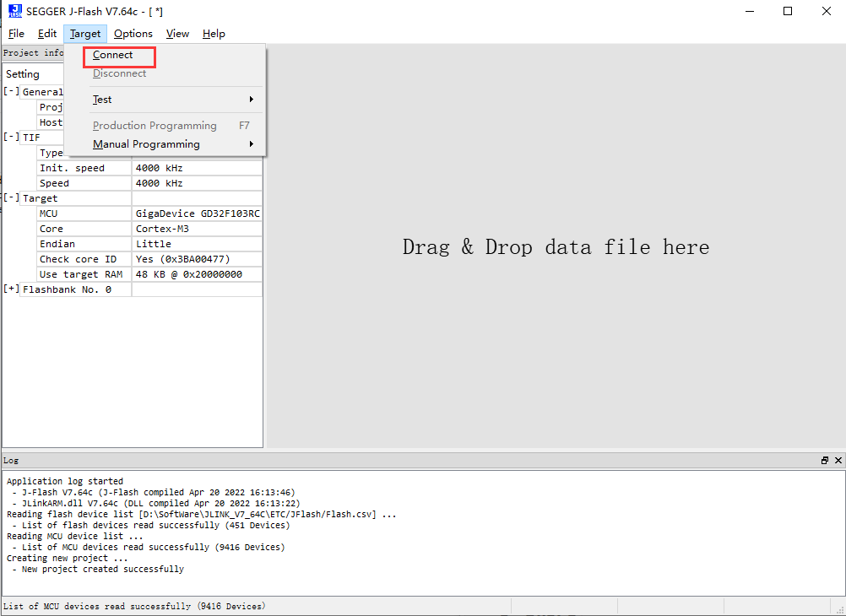Click the Setting column header
Screen dimensions: 846x616
23,74
